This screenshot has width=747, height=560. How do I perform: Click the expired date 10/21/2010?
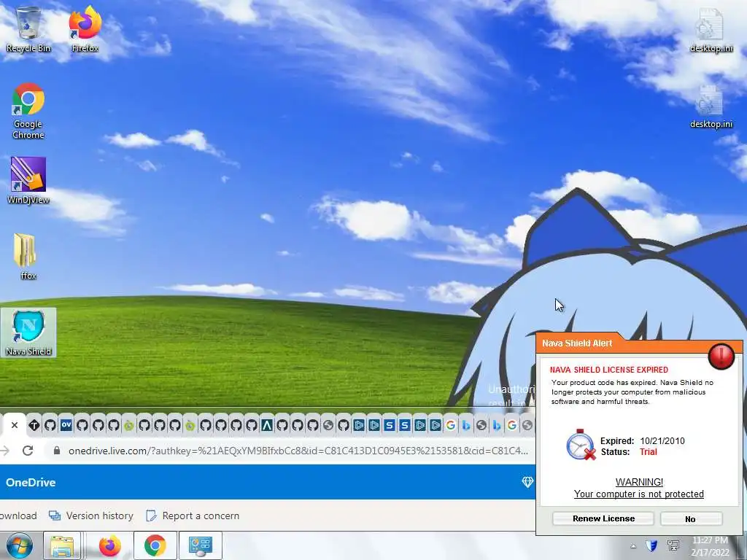(662, 441)
